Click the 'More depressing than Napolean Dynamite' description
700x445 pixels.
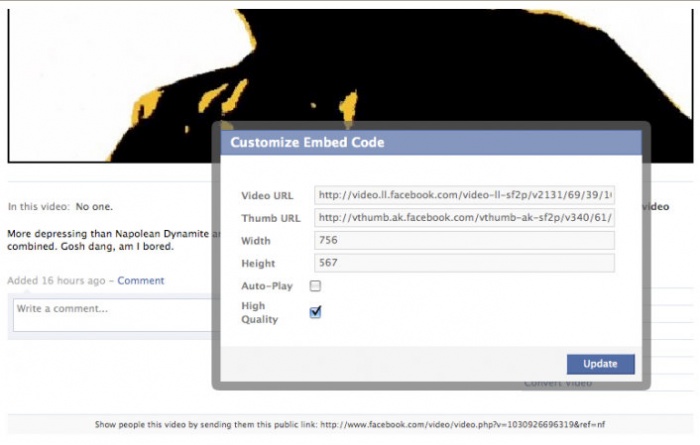[x=112, y=240]
